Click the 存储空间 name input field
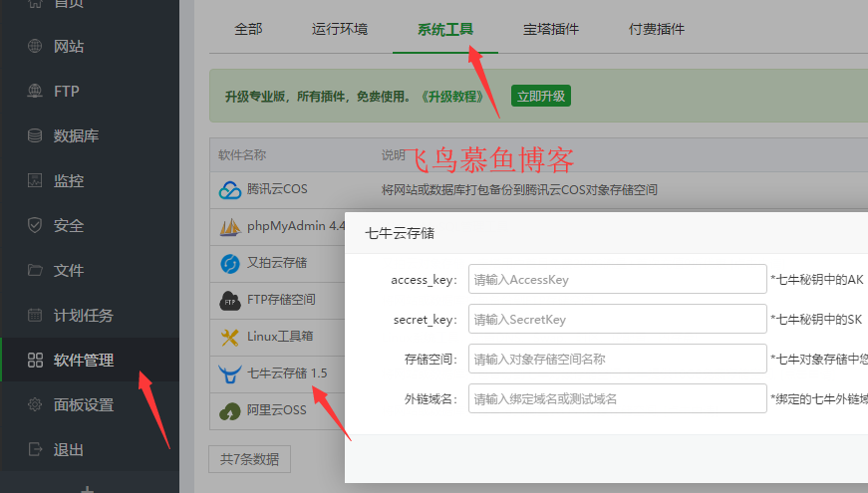This screenshot has height=493, width=868. click(x=616, y=359)
